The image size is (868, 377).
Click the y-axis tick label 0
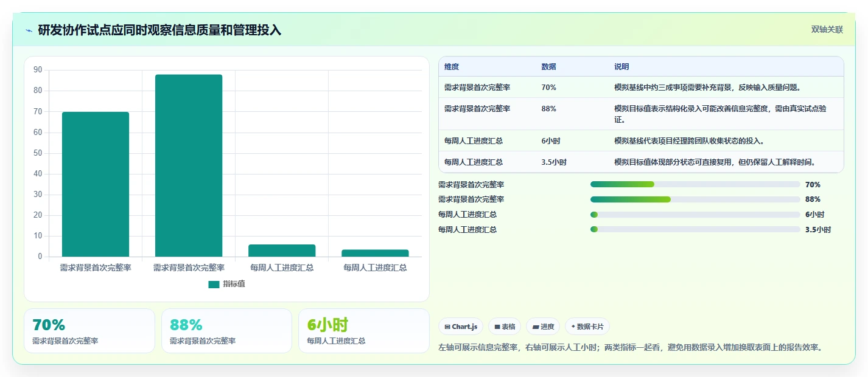click(40, 257)
